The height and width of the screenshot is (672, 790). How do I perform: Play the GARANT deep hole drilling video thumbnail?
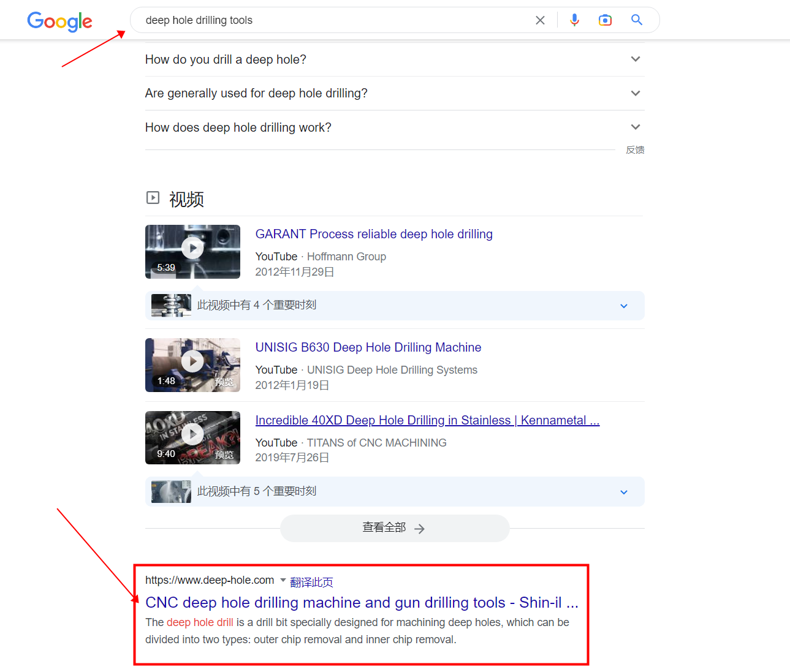(x=192, y=252)
